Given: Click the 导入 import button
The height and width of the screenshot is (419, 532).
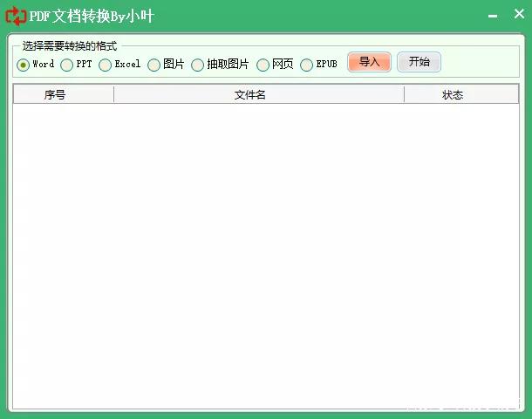Looking at the screenshot, I should click(369, 62).
